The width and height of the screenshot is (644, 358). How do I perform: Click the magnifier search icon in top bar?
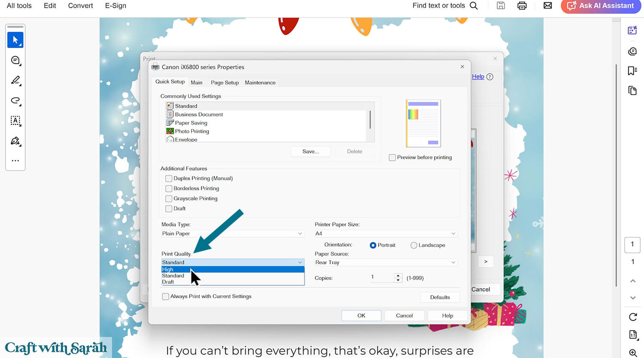click(x=474, y=6)
